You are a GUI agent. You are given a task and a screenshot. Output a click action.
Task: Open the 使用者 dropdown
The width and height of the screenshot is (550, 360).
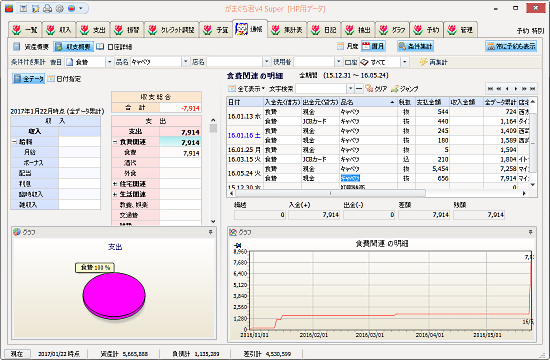tap(338, 62)
